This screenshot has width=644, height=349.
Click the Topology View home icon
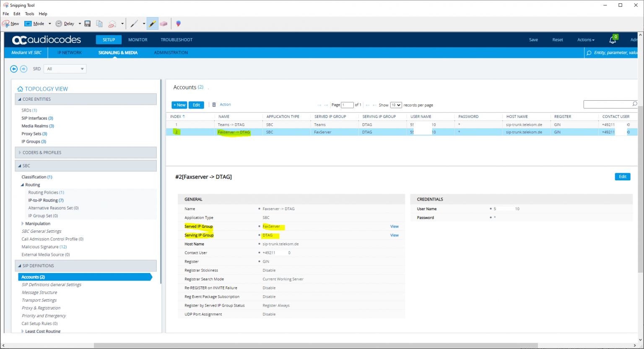point(20,89)
